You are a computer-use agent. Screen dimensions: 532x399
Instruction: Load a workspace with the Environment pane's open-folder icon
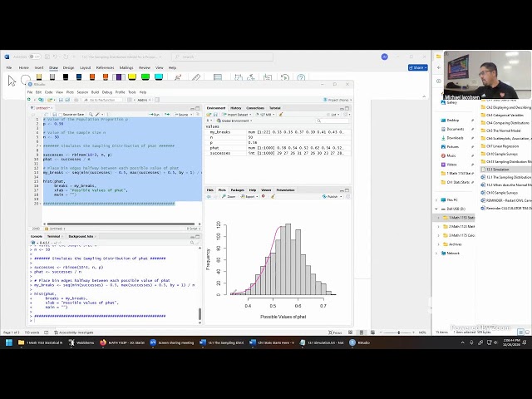pyautogui.click(x=209, y=115)
